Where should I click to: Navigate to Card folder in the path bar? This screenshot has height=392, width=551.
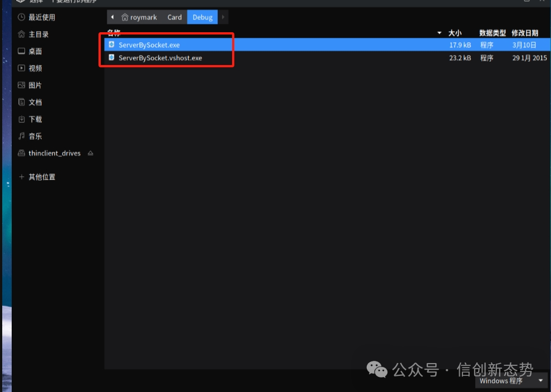click(x=175, y=17)
